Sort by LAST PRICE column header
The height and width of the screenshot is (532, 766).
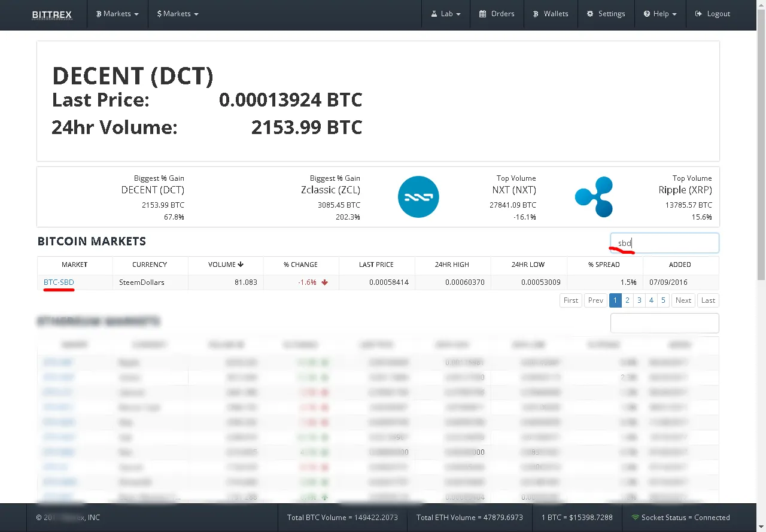tap(376, 265)
